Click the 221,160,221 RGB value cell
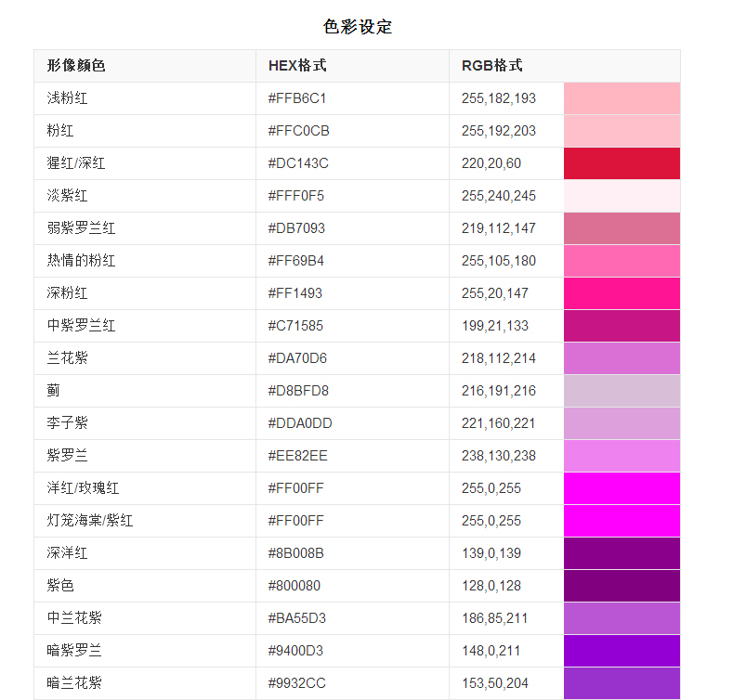Screen dimensions: 746x700 [x=506, y=423]
